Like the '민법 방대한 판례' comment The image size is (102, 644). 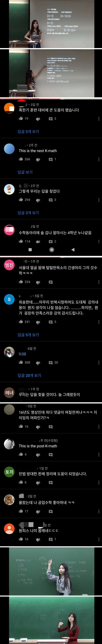click(21, 482)
